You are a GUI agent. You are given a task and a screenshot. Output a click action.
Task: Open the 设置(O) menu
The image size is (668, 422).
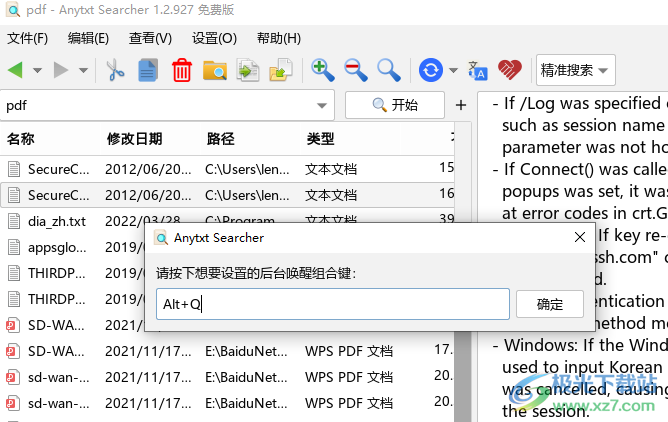(214, 38)
